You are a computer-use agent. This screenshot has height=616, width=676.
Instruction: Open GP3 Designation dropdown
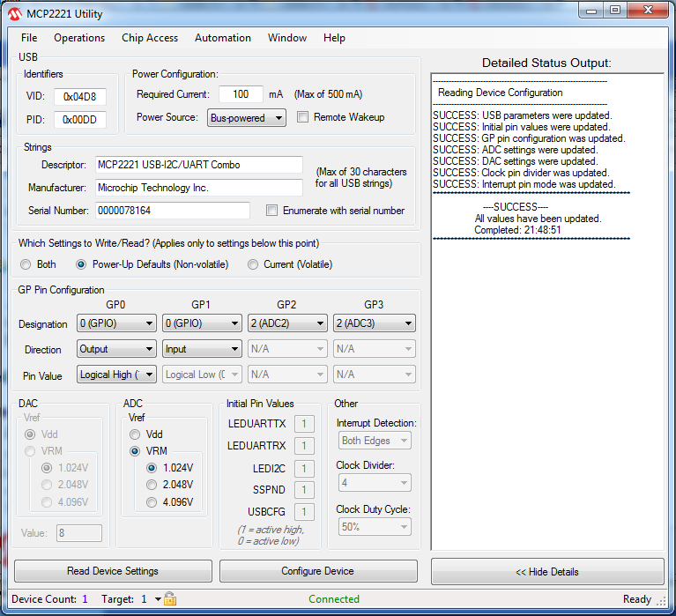coord(375,323)
